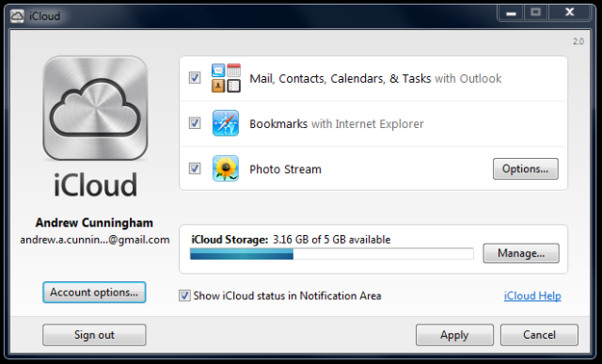Apply the iCloud settings changes
The image size is (602, 364).
point(454,335)
